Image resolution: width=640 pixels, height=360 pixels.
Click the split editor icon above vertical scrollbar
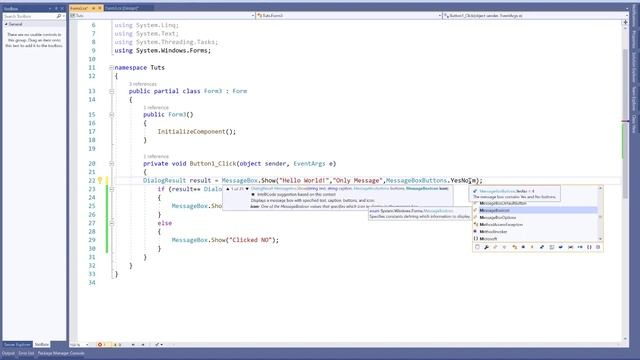tap(625, 23)
